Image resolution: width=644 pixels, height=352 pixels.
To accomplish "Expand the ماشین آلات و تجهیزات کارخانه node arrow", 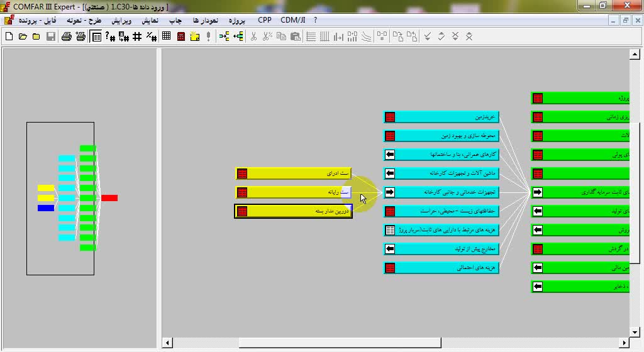I will click(390, 173).
